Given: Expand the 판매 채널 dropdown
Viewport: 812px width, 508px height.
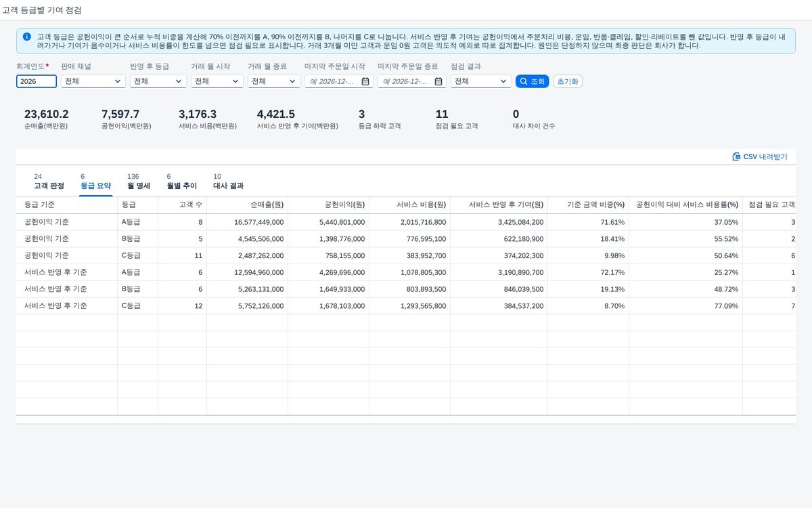Looking at the screenshot, I should [x=118, y=81].
